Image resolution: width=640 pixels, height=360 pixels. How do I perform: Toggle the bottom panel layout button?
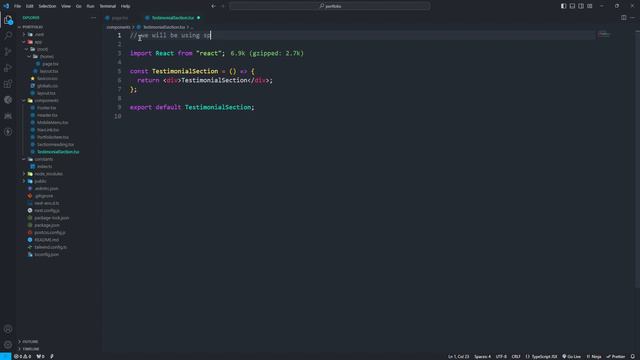(x=572, y=6)
